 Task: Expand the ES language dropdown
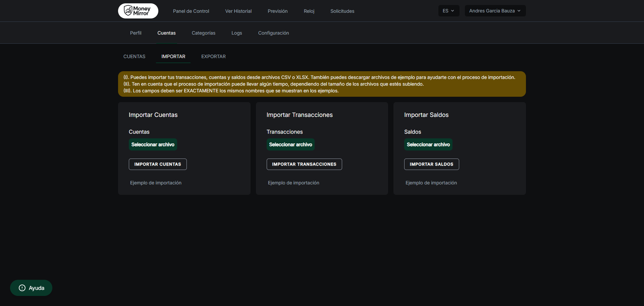pyautogui.click(x=448, y=11)
